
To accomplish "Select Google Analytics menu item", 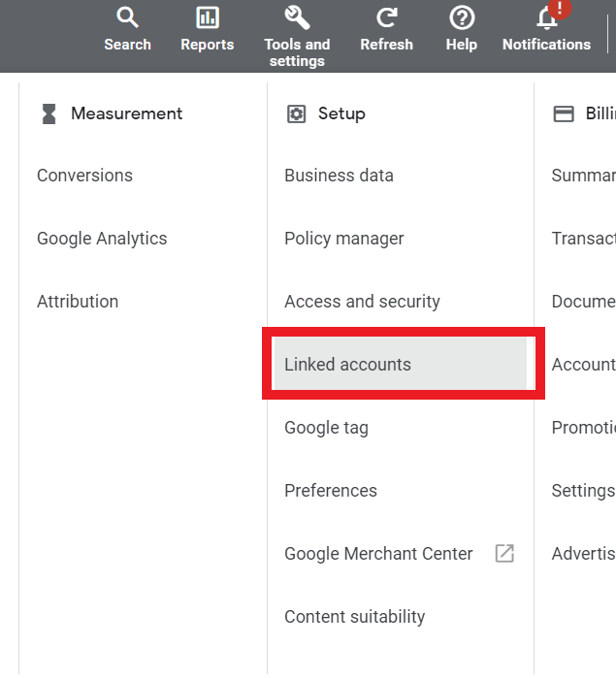I will coord(102,239).
